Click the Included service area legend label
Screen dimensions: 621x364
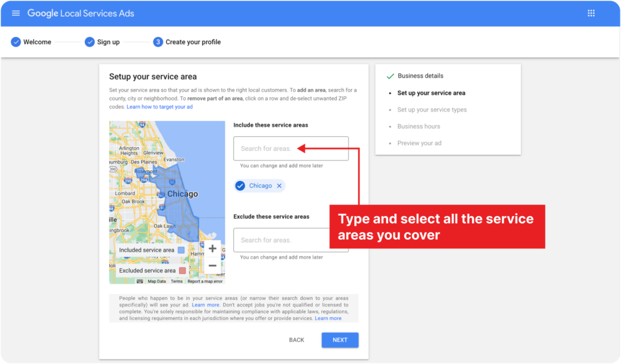[147, 250]
